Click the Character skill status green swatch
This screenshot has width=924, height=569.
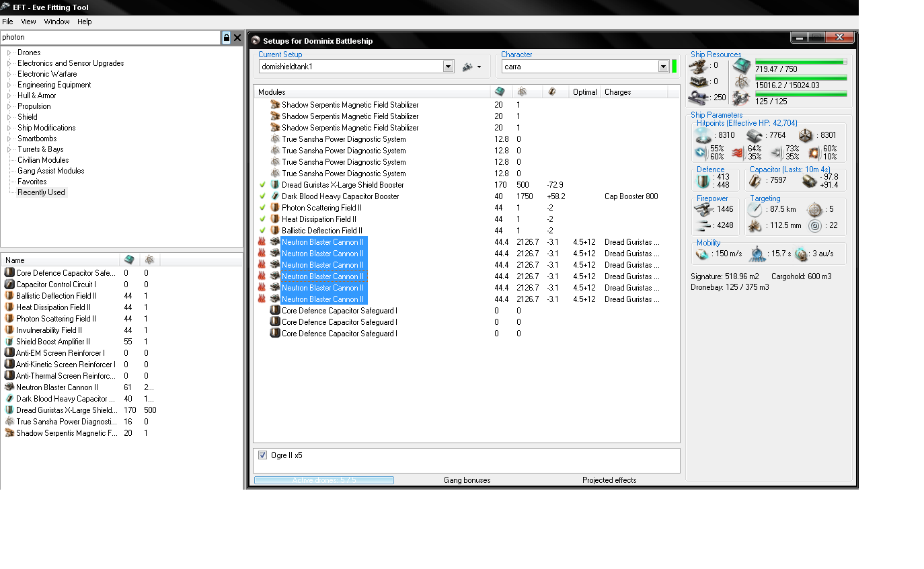click(674, 66)
